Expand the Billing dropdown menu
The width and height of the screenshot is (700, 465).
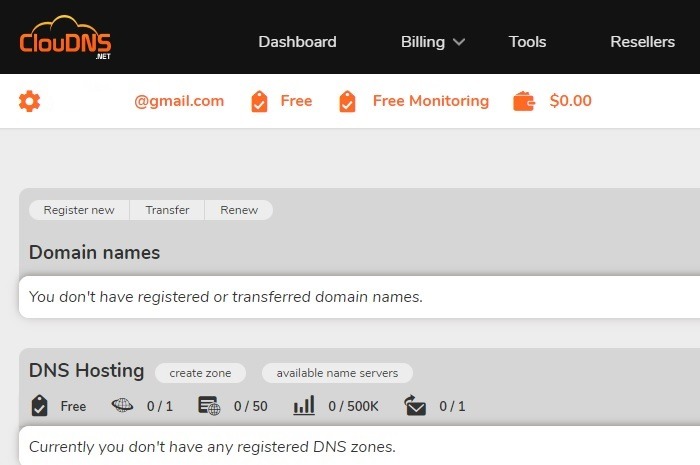(433, 42)
